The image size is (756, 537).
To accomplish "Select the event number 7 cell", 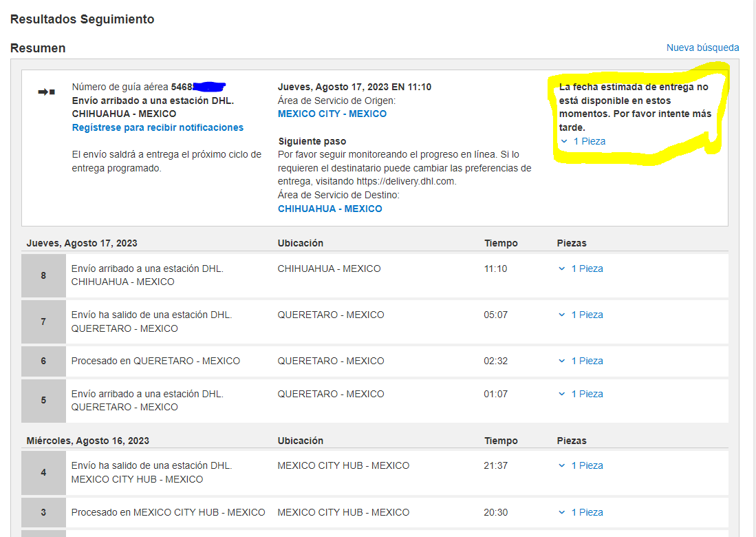I will (43, 322).
